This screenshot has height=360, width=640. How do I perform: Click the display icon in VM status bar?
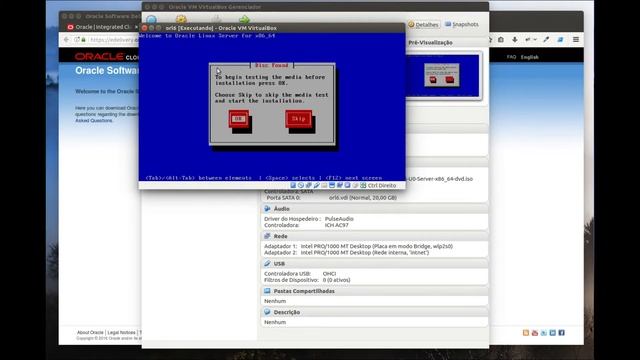coord(332,185)
